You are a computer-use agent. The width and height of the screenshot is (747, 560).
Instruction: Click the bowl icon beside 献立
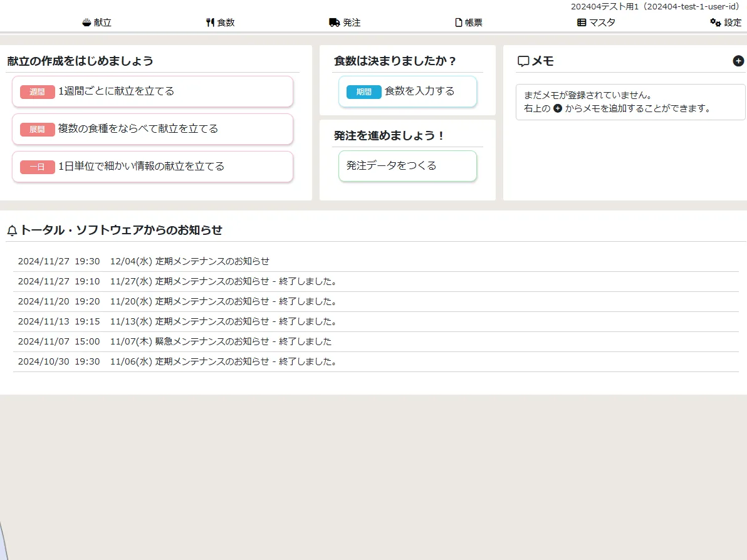86,23
